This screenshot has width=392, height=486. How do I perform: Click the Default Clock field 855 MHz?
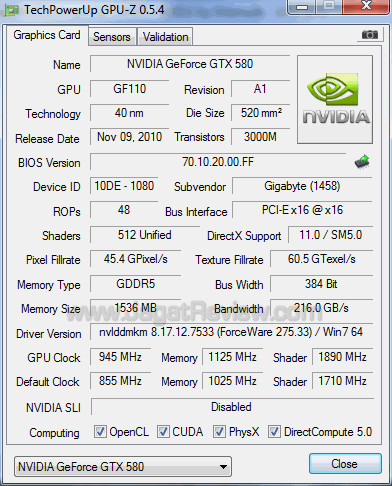pyautogui.click(x=120, y=381)
